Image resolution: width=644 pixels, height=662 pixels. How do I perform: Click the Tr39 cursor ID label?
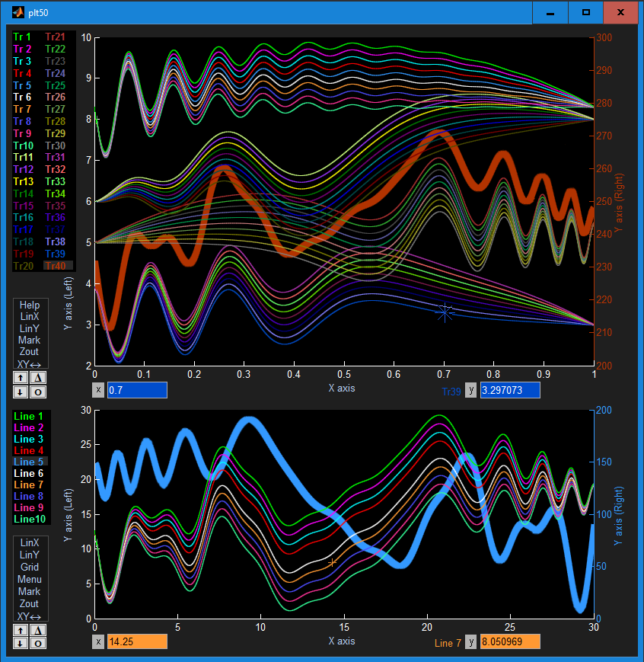(x=451, y=392)
